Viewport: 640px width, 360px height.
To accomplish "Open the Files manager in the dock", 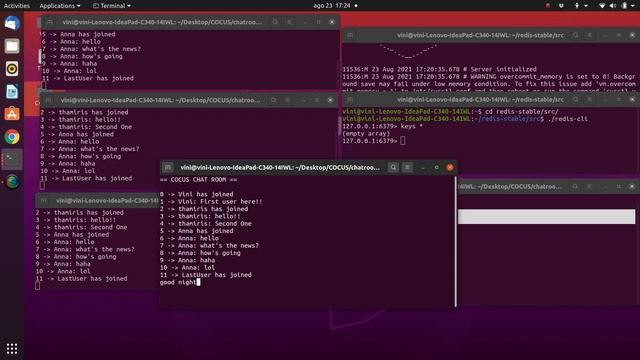I will click(12, 46).
